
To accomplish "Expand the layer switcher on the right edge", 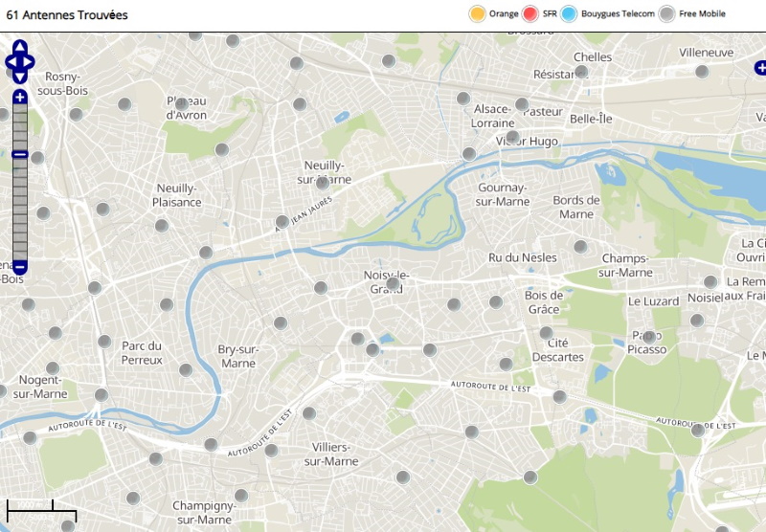I will pos(760,68).
